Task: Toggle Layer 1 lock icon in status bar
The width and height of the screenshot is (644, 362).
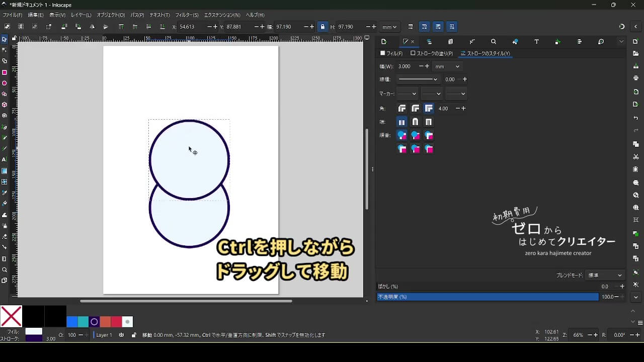Action: click(x=134, y=335)
